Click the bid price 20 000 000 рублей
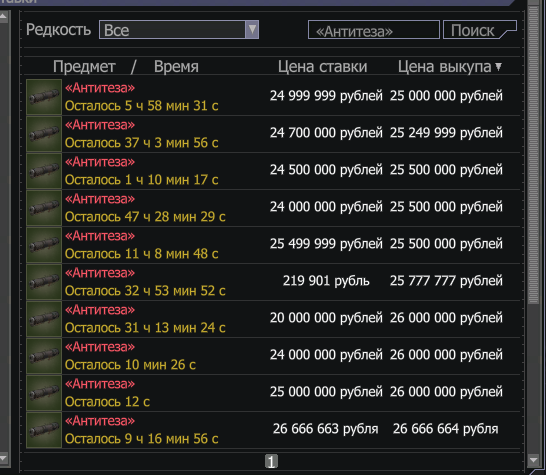Image resolution: width=546 pixels, height=475 pixels. (x=326, y=318)
